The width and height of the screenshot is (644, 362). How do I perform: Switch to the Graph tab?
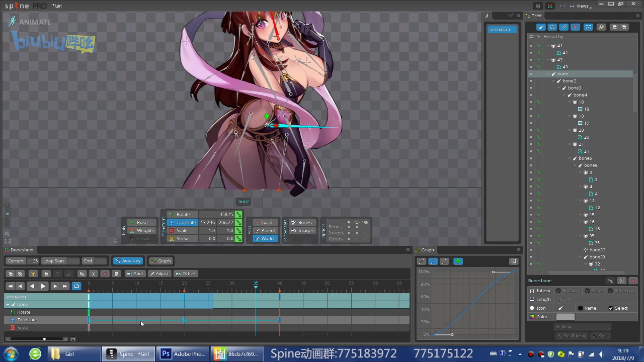tap(425, 250)
